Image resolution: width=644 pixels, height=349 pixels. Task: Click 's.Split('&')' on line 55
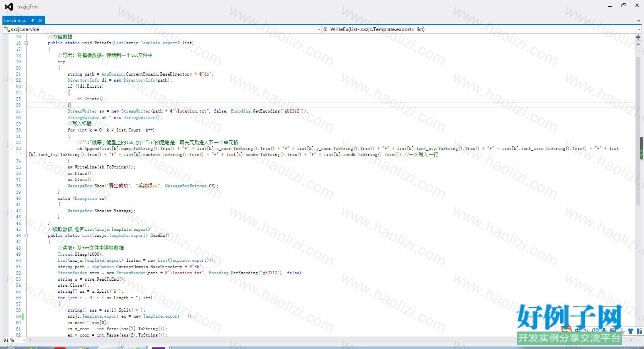tap(107, 292)
